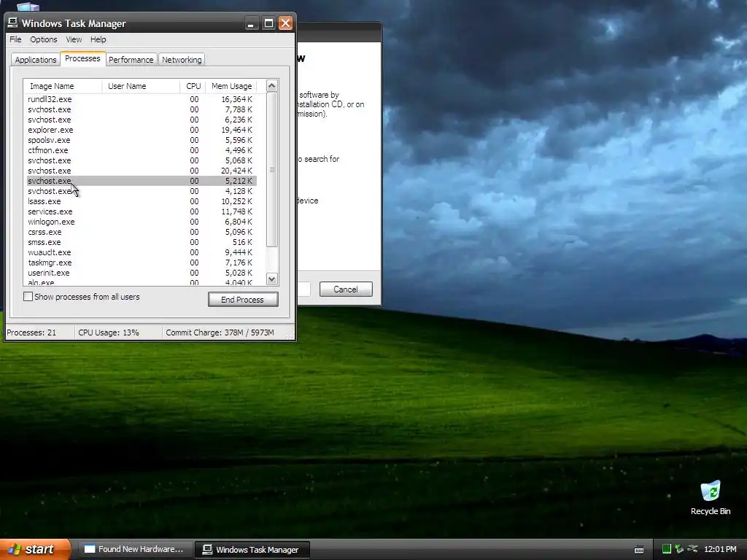Close the Windows Task Manager window
This screenshot has height=560, width=747.
[x=285, y=23]
